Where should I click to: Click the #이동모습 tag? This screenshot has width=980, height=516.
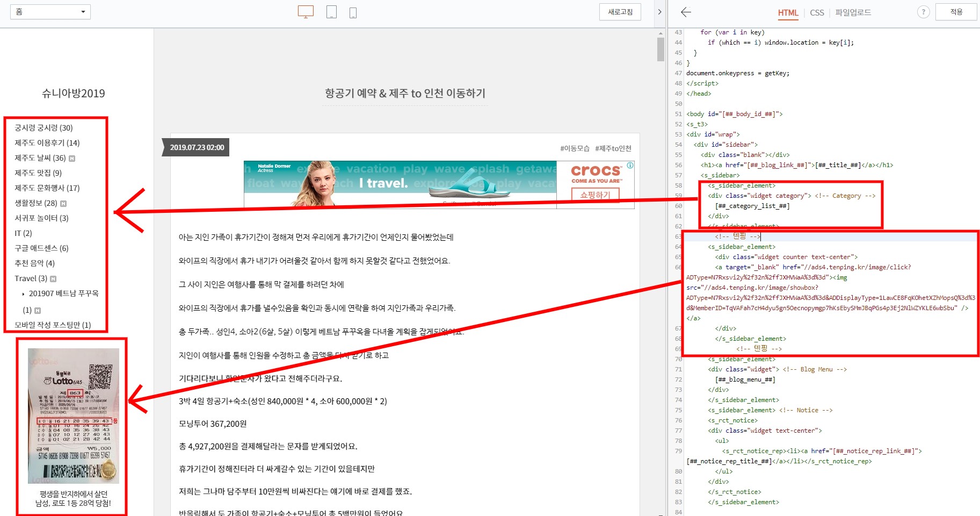tap(575, 148)
